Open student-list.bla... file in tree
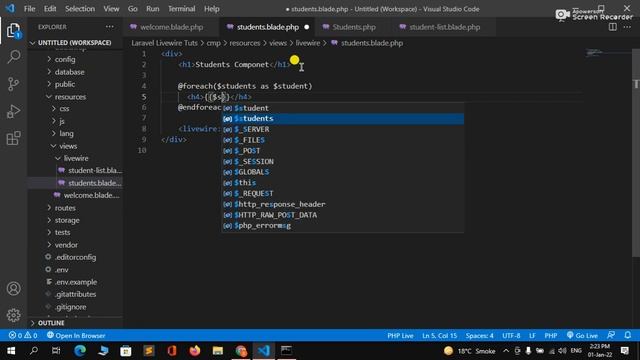 (95, 170)
